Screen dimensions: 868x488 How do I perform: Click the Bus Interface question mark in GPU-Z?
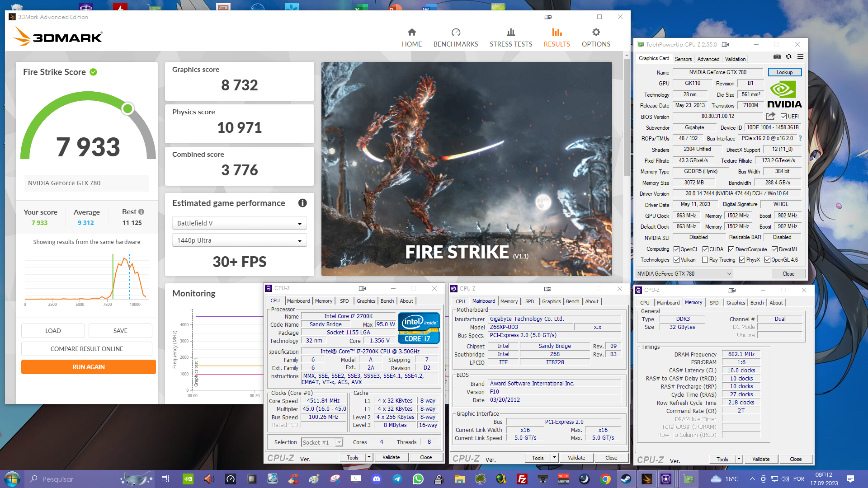(x=800, y=138)
